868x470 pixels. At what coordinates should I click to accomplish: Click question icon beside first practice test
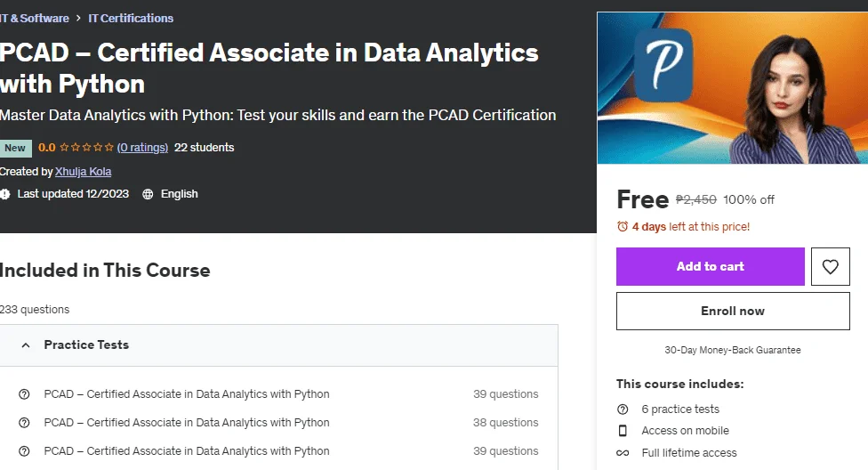(24, 394)
